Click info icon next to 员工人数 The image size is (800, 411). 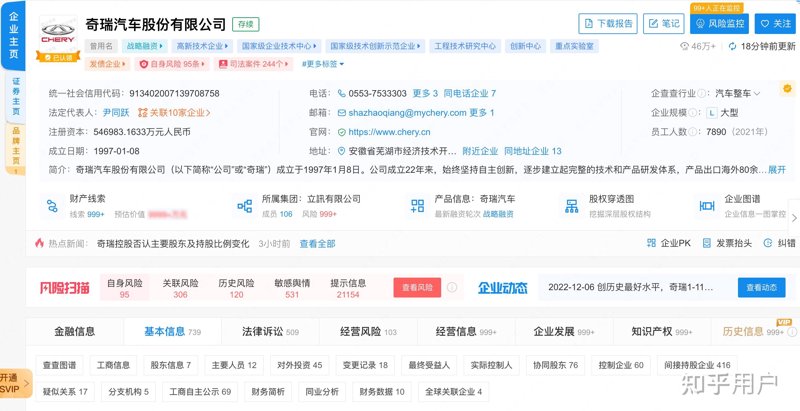(x=692, y=132)
